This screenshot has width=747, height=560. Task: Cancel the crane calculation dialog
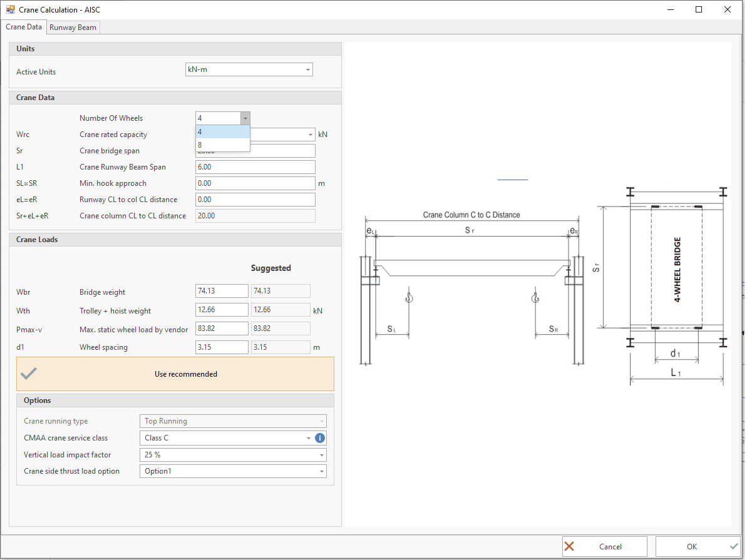pos(604,546)
